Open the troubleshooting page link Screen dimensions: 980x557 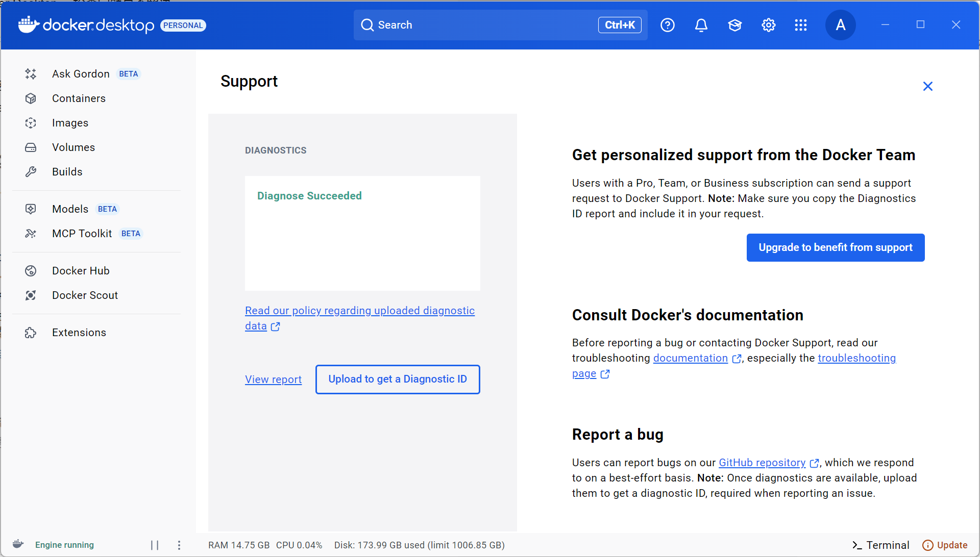(x=857, y=358)
